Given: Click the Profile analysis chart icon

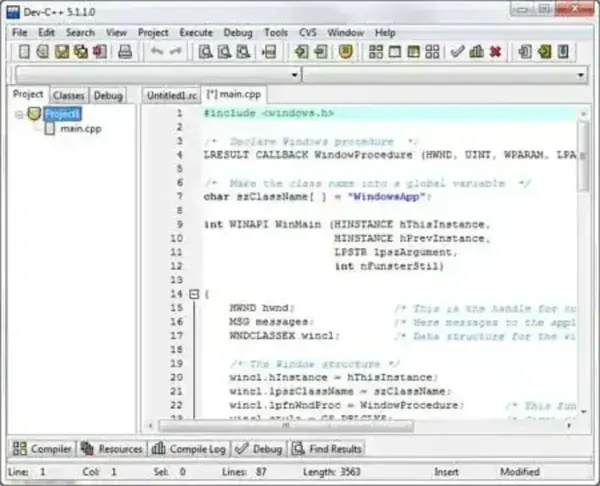Looking at the screenshot, I should coord(476,51).
